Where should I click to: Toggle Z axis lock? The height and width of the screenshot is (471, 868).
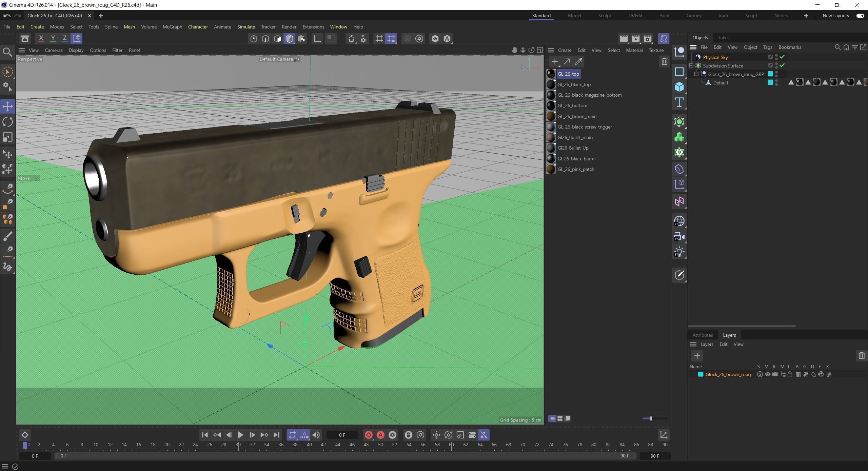[64, 38]
